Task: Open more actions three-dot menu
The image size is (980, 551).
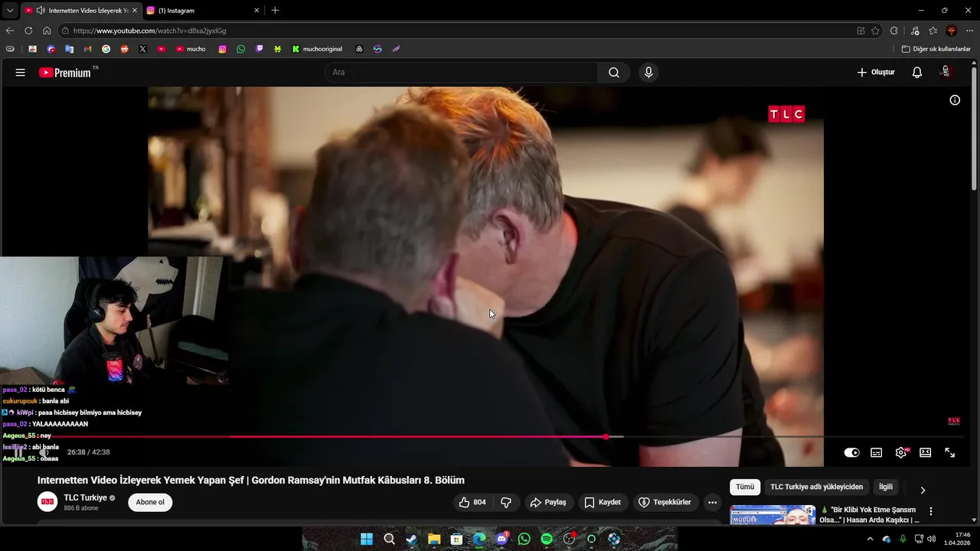Action: (712, 503)
